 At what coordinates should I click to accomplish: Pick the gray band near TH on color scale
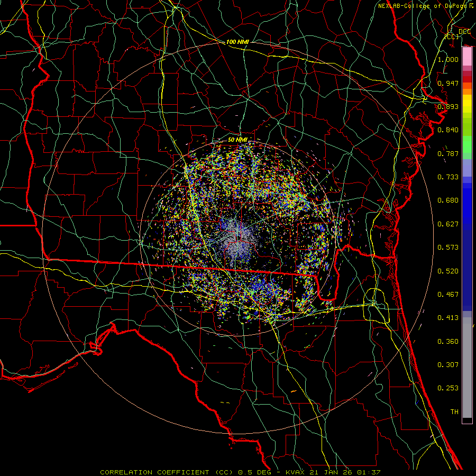[x=467, y=368]
